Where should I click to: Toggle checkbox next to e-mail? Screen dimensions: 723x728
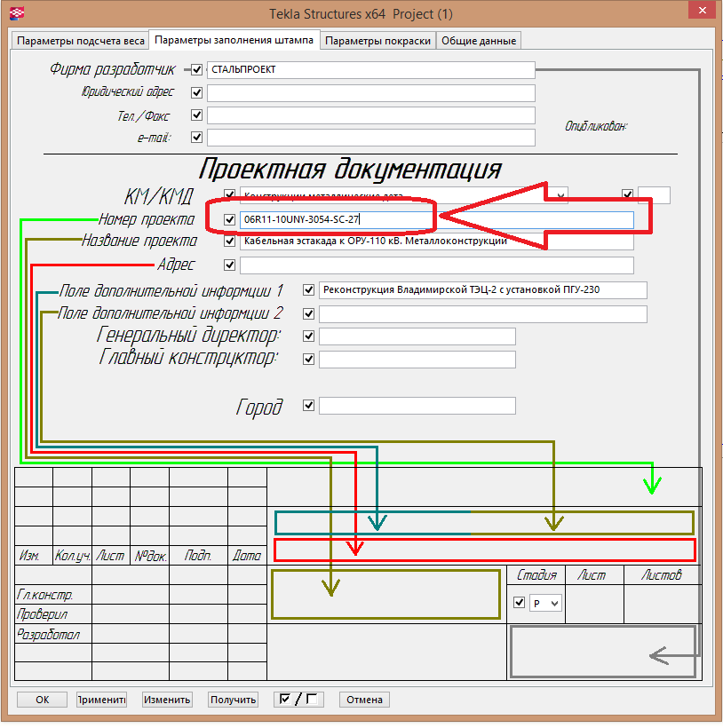(x=197, y=137)
